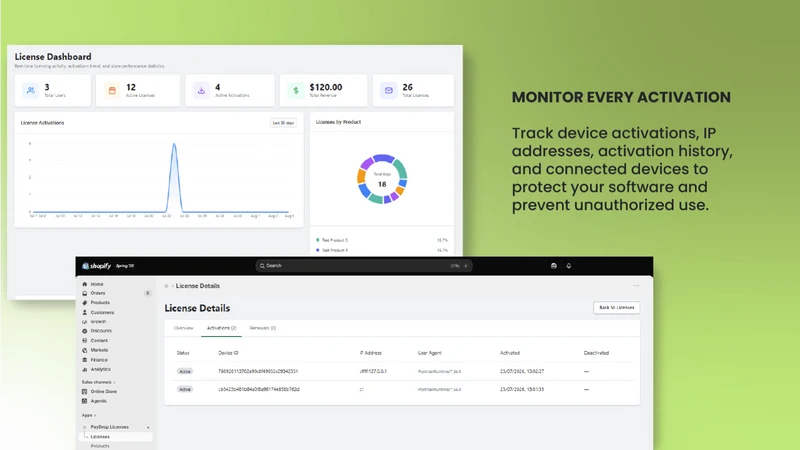Click the Total Users people icon
Screen dimensions: 800x450
click(x=31, y=90)
